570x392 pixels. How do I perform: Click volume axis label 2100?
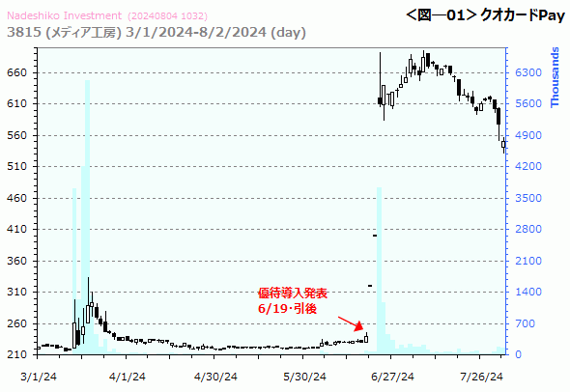[528, 261]
